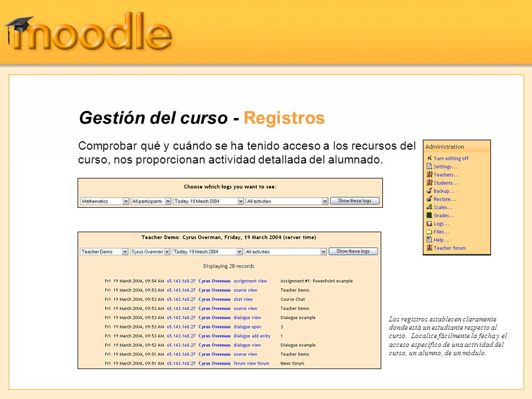Click the Logs icon in Administration
The image size is (532, 399).
point(429,223)
